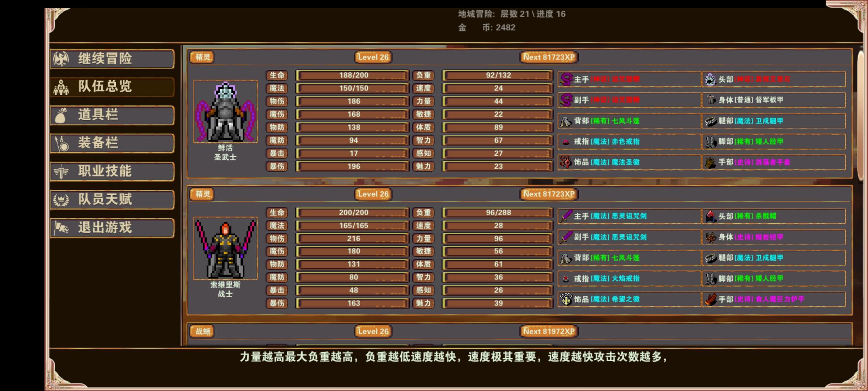Open 魔法圣徽 accessory icon
The width and height of the screenshot is (868, 391).
(566, 162)
